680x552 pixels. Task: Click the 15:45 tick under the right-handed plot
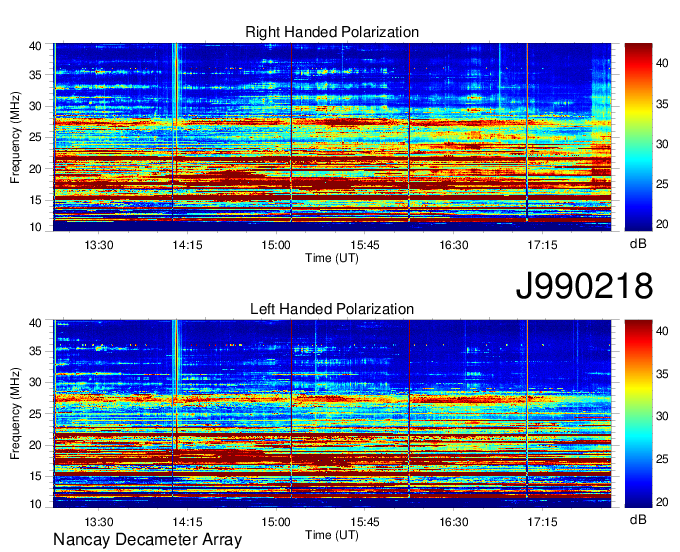click(365, 245)
